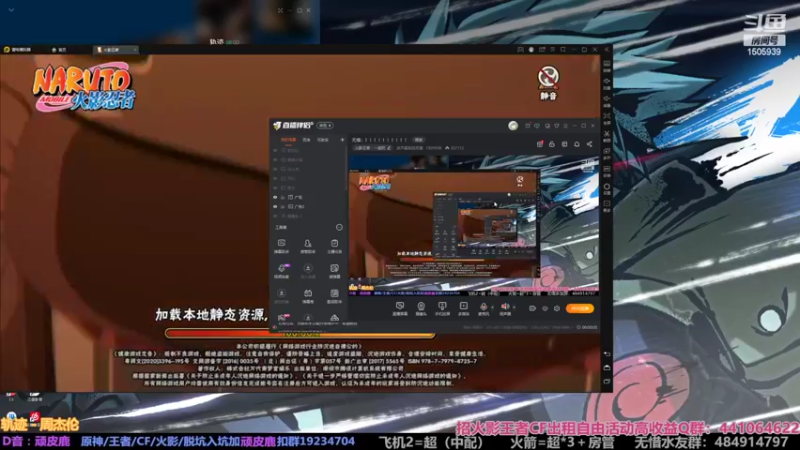Close the 火影忍者 emulator tab

pyautogui.click(x=135, y=49)
